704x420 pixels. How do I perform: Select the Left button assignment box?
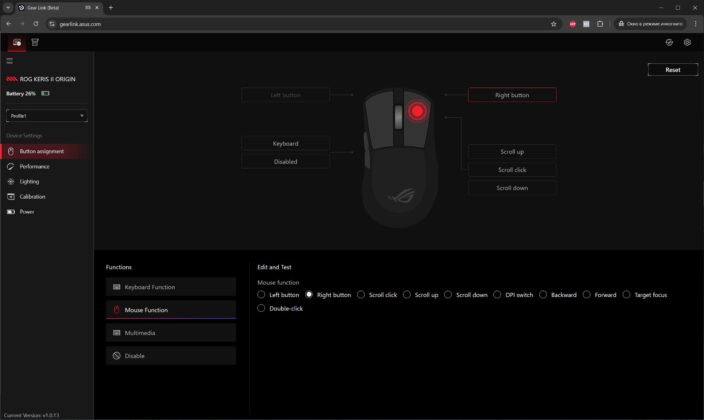click(x=286, y=95)
